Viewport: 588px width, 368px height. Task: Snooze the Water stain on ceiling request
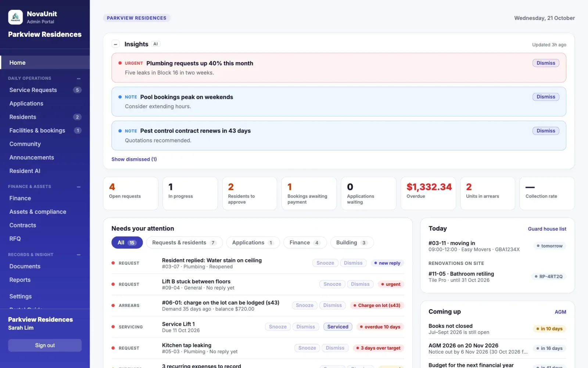[325, 263]
